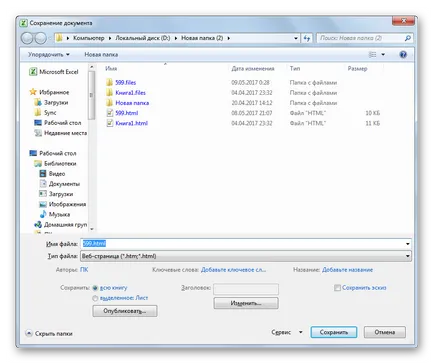
Task: Open the Музыка library
Action: [55, 214]
